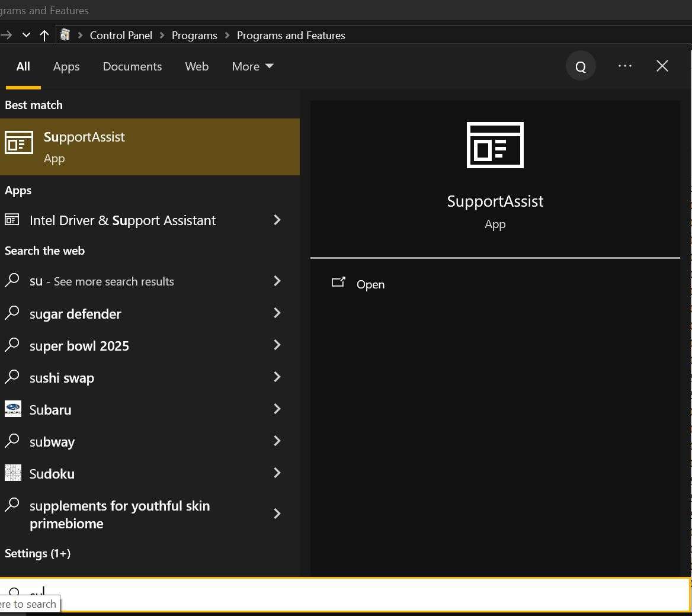Switch to the Web search tab
Viewport: 692px width, 616px height.
pyautogui.click(x=197, y=66)
